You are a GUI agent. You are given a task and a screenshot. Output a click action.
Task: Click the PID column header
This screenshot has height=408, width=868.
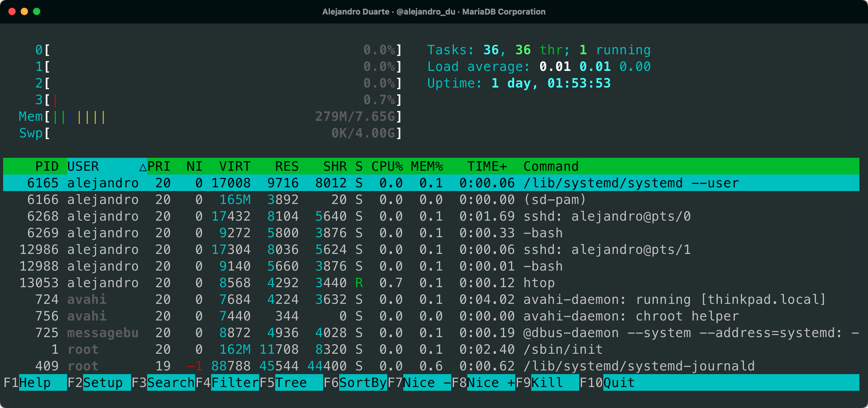click(x=47, y=167)
